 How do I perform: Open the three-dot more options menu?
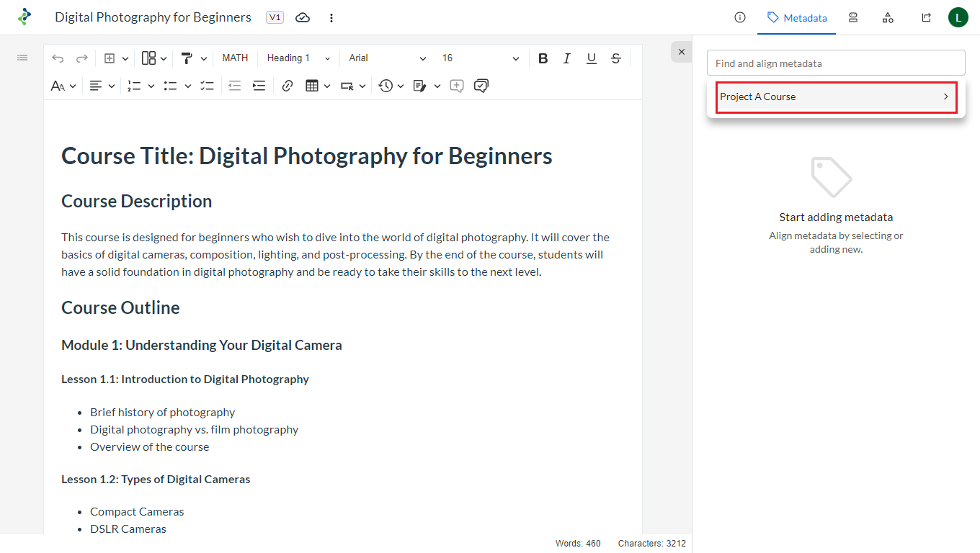(x=331, y=17)
